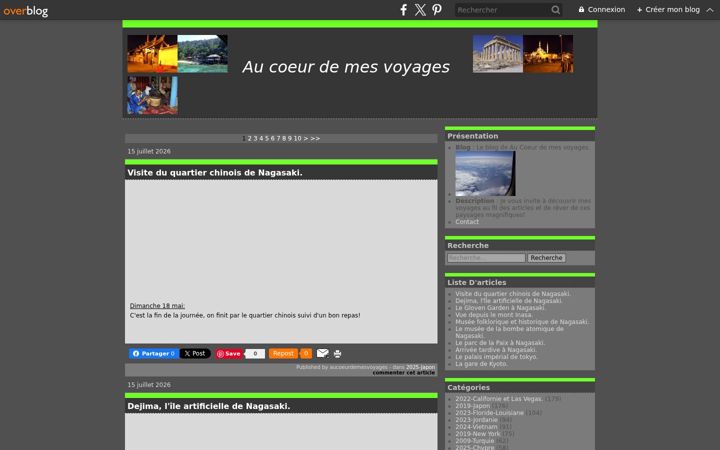Open 'Le parc de la Paix à Nagasaki' link
720x450 pixels.
(x=500, y=343)
